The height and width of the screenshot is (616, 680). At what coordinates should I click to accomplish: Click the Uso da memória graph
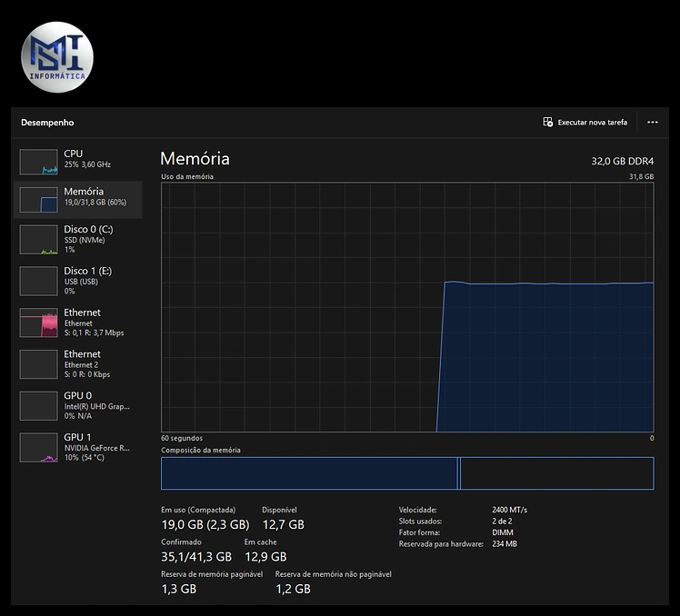407,307
